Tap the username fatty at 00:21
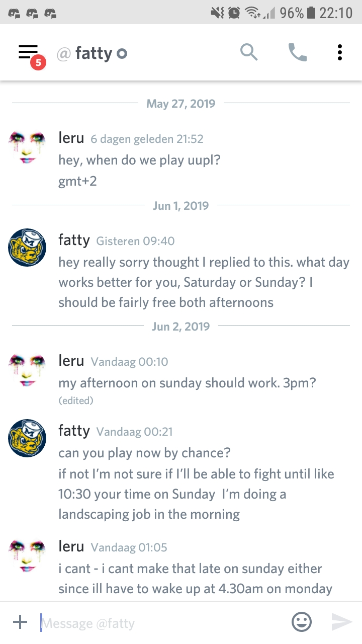 (74, 431)
